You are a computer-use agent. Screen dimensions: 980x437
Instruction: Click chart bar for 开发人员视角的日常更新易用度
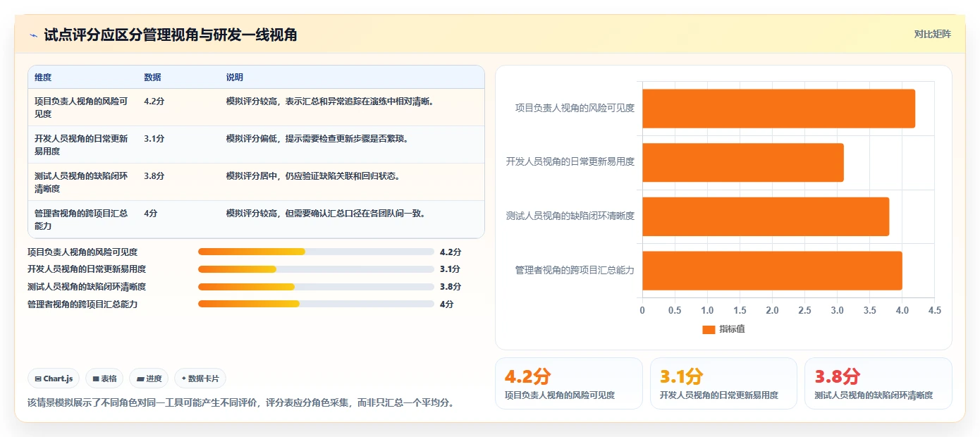[x=742, y=162]
